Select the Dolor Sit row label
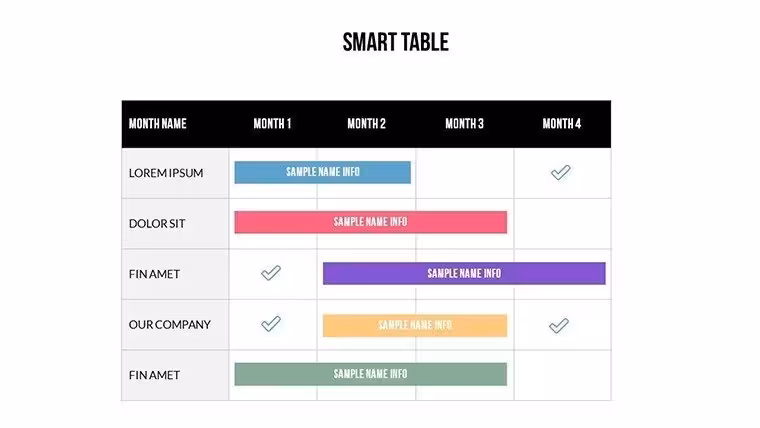This screenshot has height=428, width=760. 157,223
